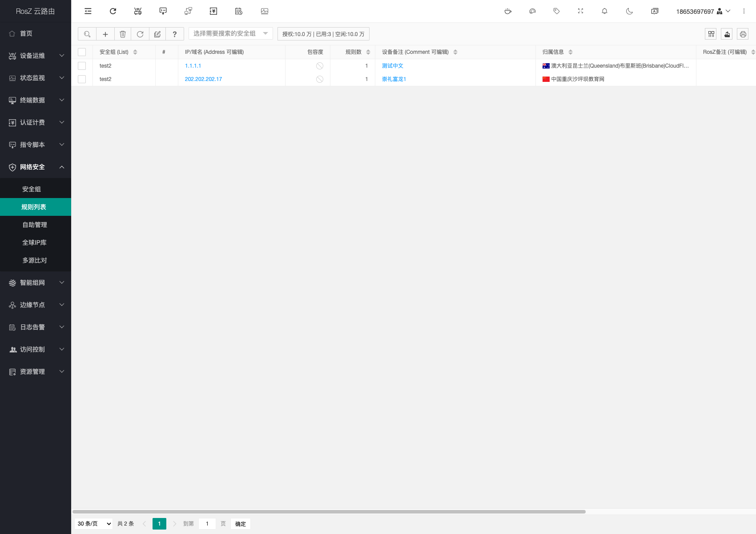The image size is (756, 534).
Task: Click the horizontal scrollbar at table bottom
Action: pyautogui.click(x=329, y=512)
